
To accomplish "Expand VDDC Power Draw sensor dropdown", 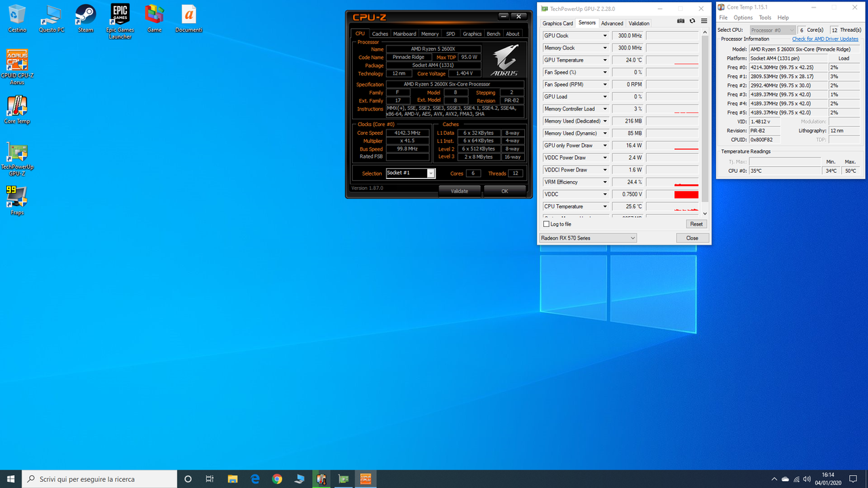I will coord(605,158).
